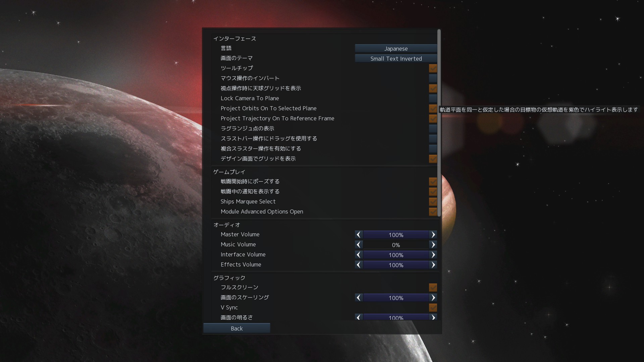The image size is (644, 362).
Task: Decrease Master Volume with left arrow
Action: [359, 235]
